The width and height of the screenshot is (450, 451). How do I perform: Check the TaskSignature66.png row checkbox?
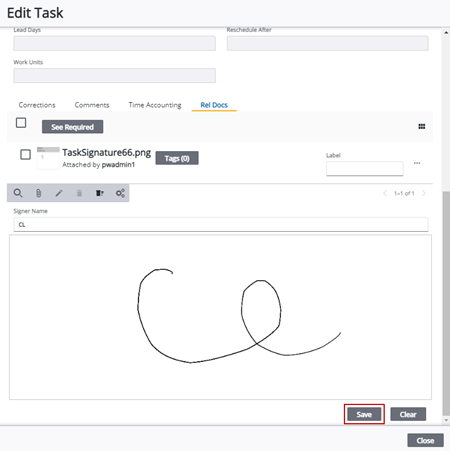[26, 155]
